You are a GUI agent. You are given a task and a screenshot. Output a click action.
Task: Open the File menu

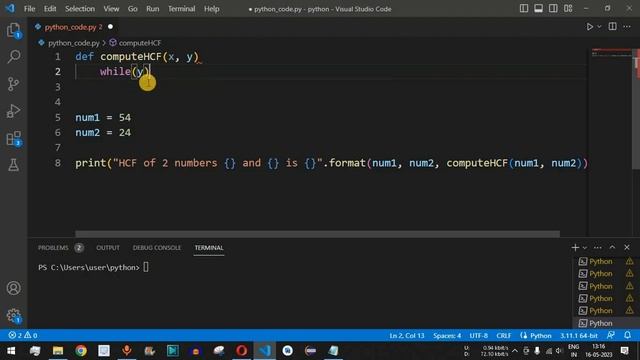tap(29, 9)
